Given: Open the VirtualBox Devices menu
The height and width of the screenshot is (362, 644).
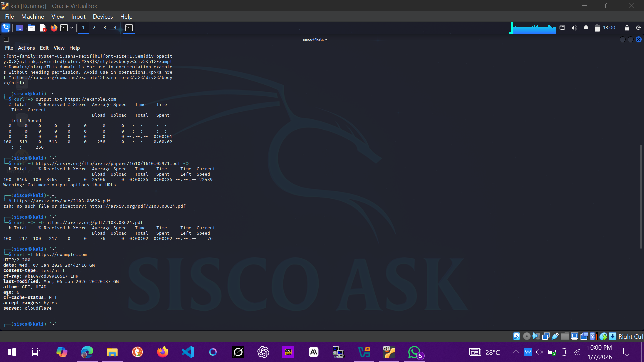Looking at the screenshot, I should (103, 17).
